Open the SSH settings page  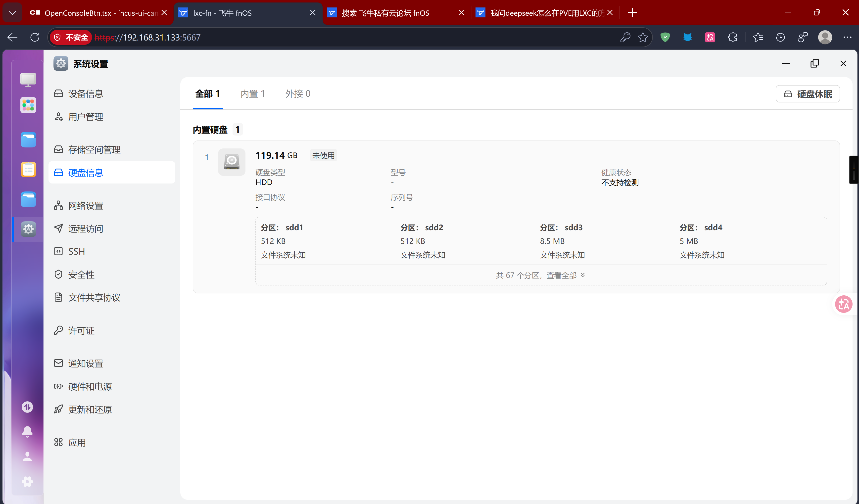tap(77, 251)
